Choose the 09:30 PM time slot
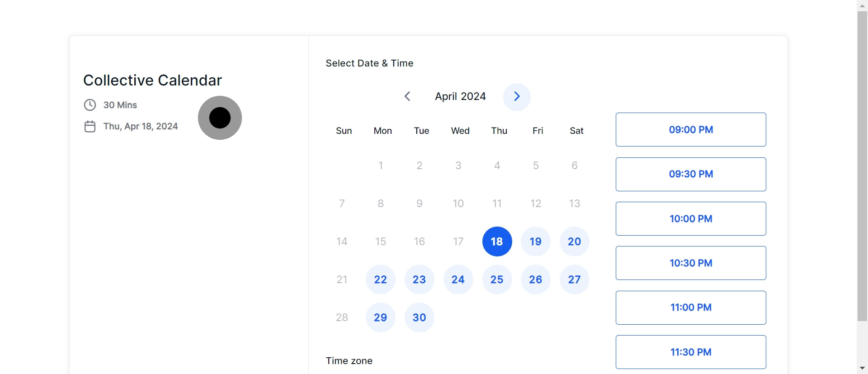 pos(691,174)
